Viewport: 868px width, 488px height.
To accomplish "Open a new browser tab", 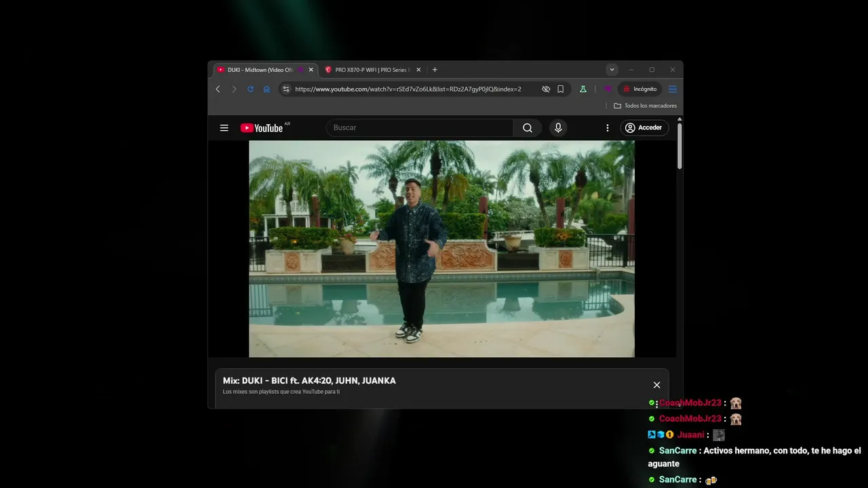I will 435,70.
